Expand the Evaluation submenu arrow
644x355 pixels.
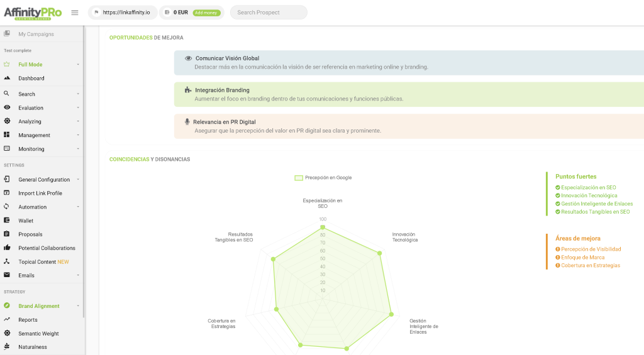[78, 108]
